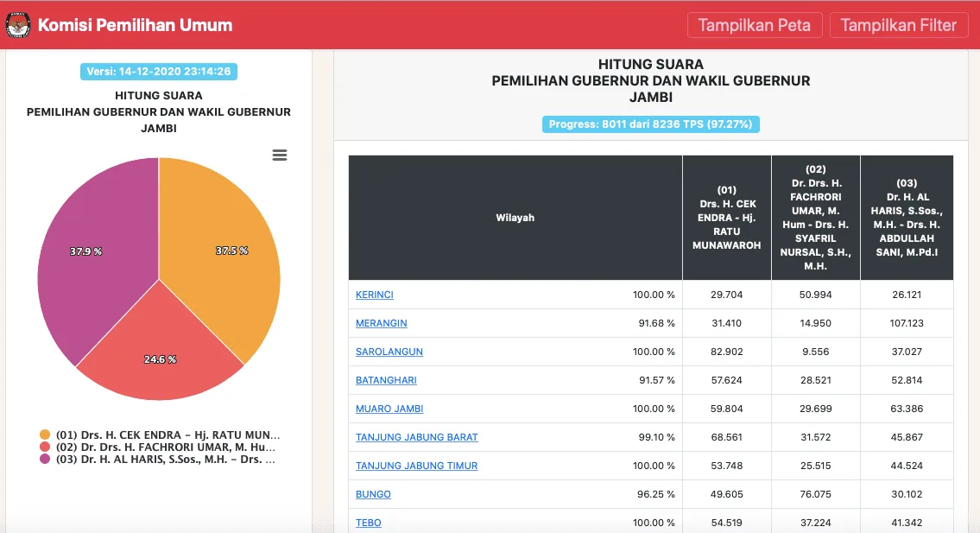Select the BUNGO region link
980x533 pixels.
(x=373, y=494)
